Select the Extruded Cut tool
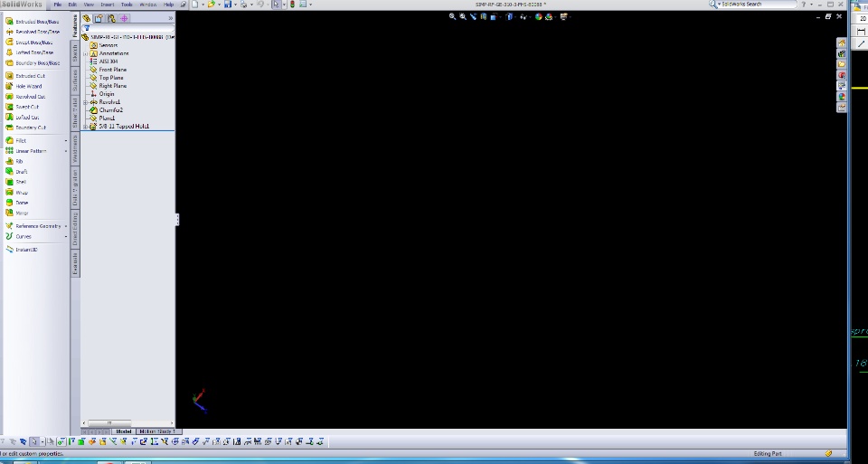 tap(25, 76)
